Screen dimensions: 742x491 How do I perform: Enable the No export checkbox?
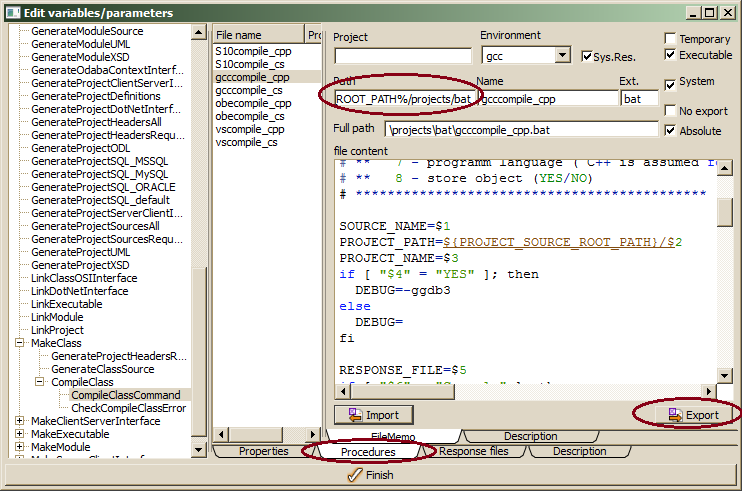(x=671, y=111)
